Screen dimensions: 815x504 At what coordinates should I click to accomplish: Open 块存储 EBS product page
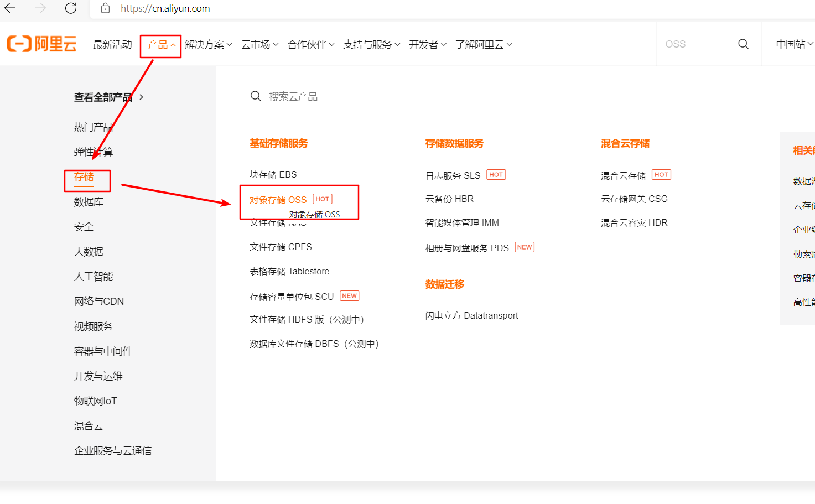click(273, 174)
